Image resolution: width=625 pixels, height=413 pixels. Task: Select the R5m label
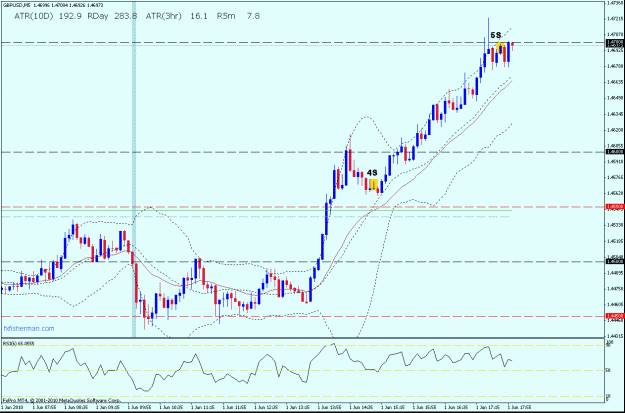pos(226,16)
